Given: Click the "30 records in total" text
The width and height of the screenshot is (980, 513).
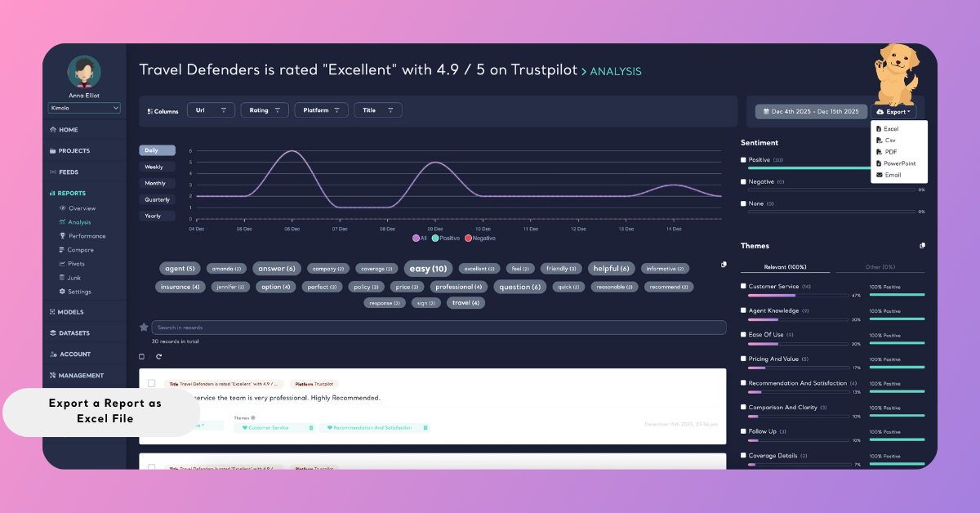Looking at the screenshot, I should click(175, 341).
